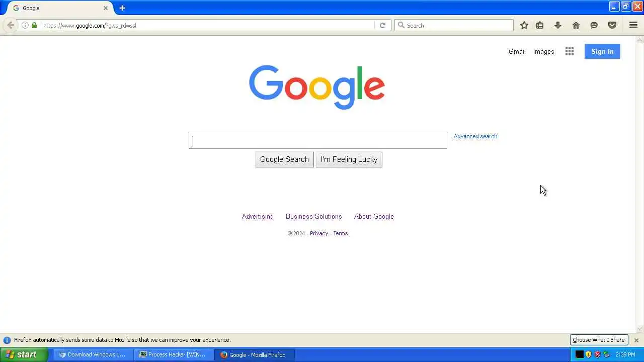Switch to Process Hacker taskbar item
Image resolution: width=644 pixels, height=362 pixels.
pos(174,354)
